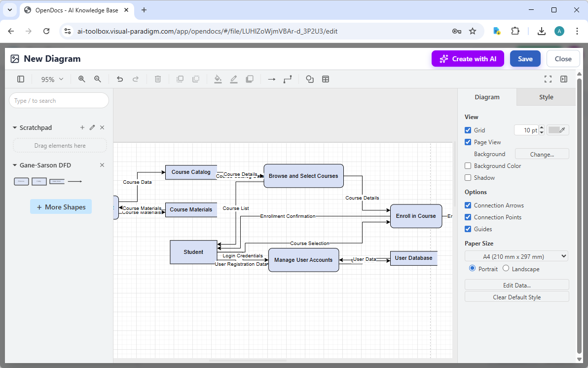588x368 pixels.
Task: Select the Landscape radio button
Action: pos(506,268)
